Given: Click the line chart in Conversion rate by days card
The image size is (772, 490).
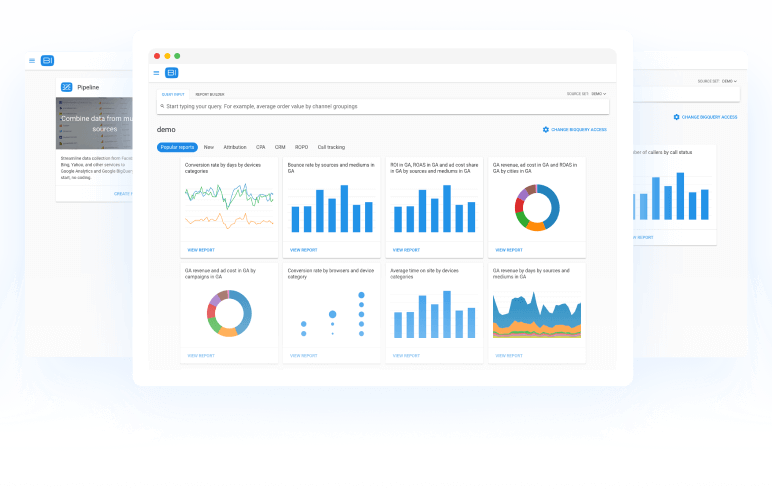Looking at the screenshot, I should pyautogui.click(x=229, y=206).
